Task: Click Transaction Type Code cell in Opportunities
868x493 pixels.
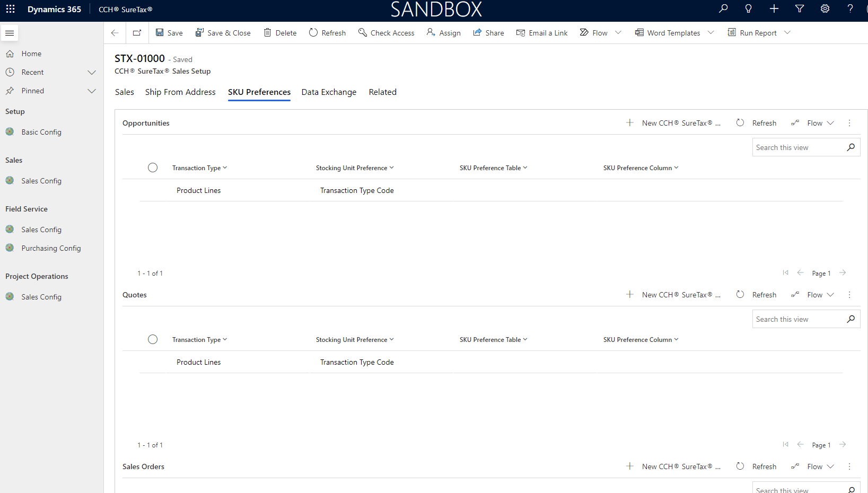Action: point(357,190)
